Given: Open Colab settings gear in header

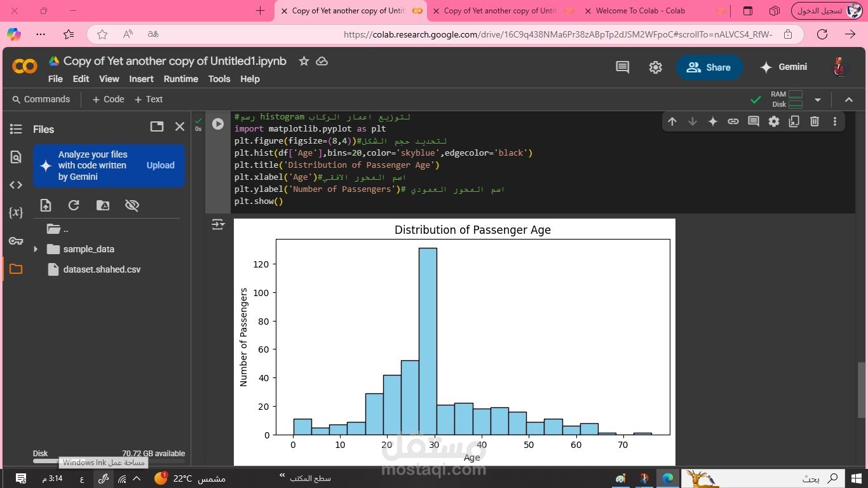Looking at the screenshot, I should pyautogui.click(x=656, y=67).
